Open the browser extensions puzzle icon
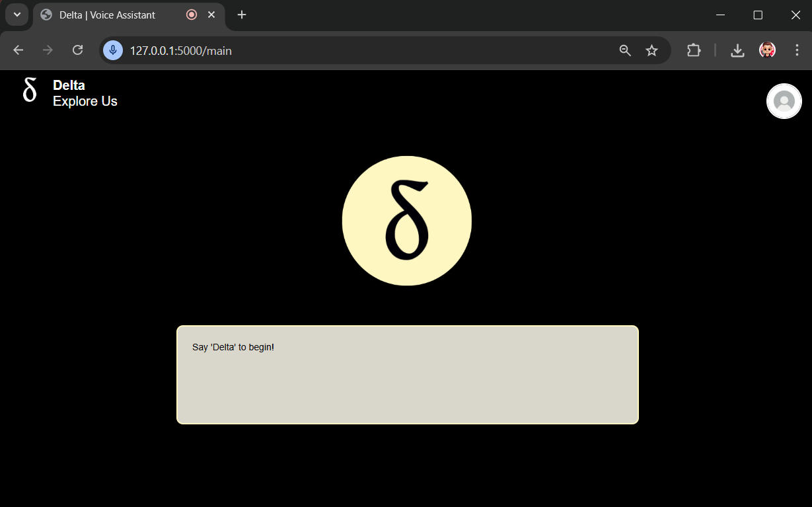812x507 pixels. 694,50
